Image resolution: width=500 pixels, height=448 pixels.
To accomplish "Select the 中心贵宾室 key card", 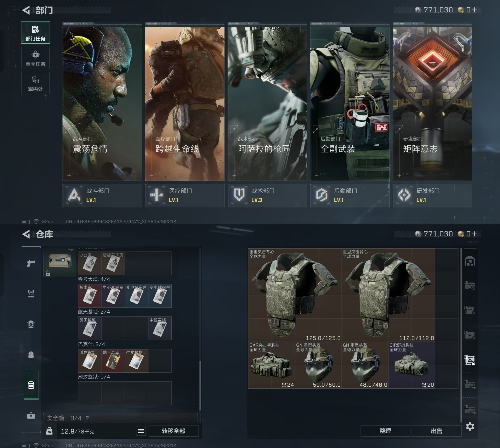I will 113,296.
